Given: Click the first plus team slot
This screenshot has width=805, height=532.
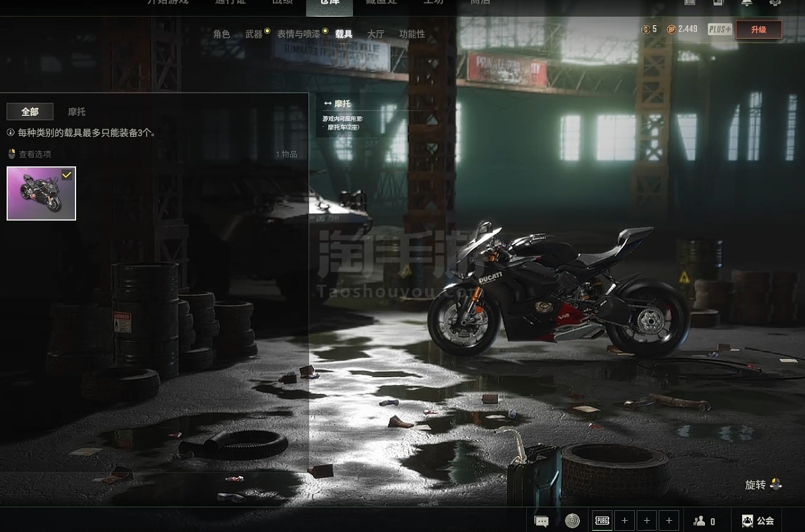Looking at the screenshot, I should click(x=624, y=521).
